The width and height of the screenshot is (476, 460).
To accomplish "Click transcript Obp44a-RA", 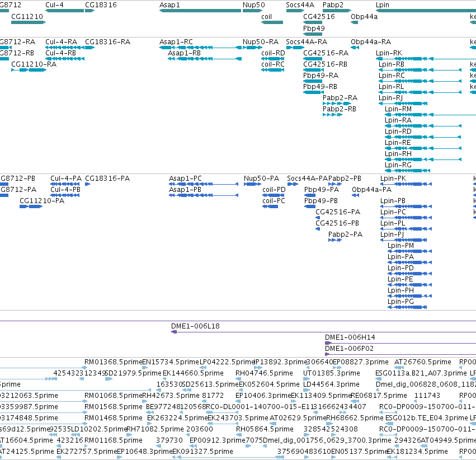I will coord(355,48).
